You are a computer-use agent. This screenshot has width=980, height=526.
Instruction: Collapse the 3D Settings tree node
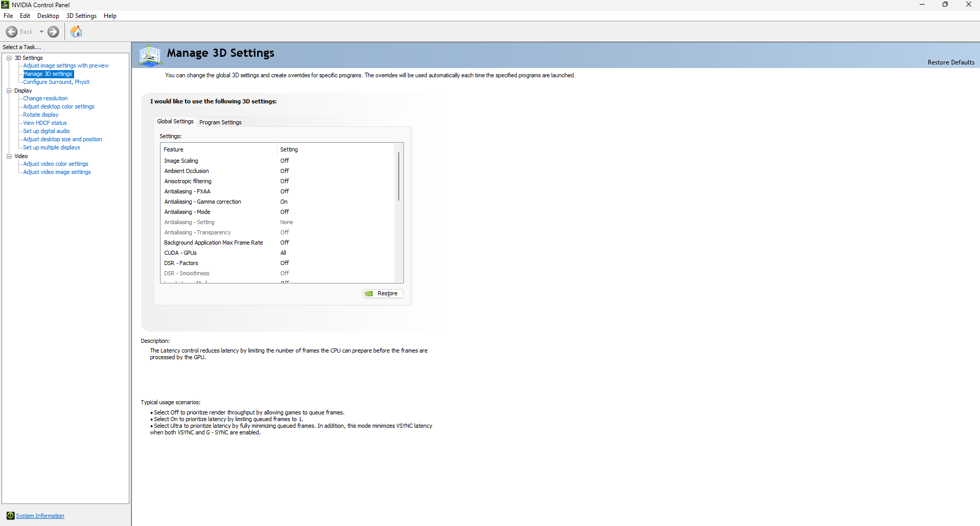coord(9,58)
